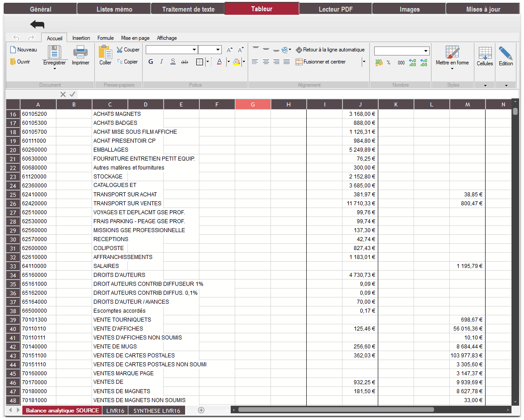The height and width of the screenshot is (420, 524).
Task: Click the Enregistrer floppy disk icon
Action: pyautogui.click(x=55, y=52)
